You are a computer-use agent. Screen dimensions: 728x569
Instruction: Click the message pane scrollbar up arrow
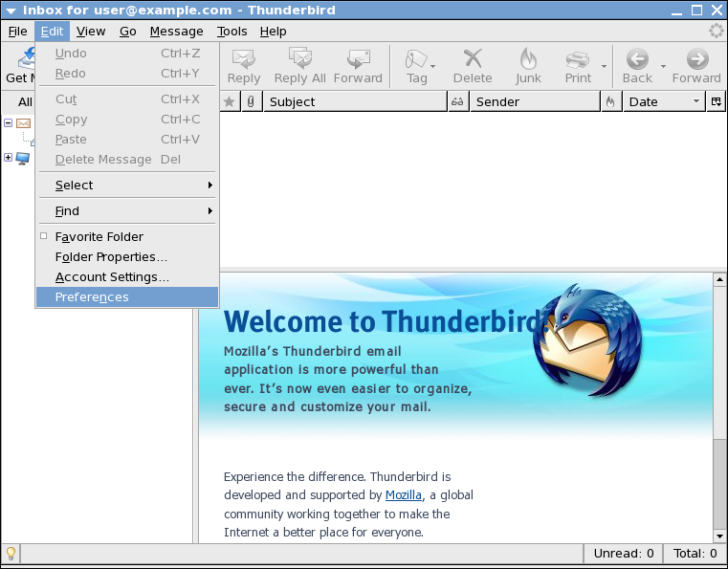pos(719,279)
